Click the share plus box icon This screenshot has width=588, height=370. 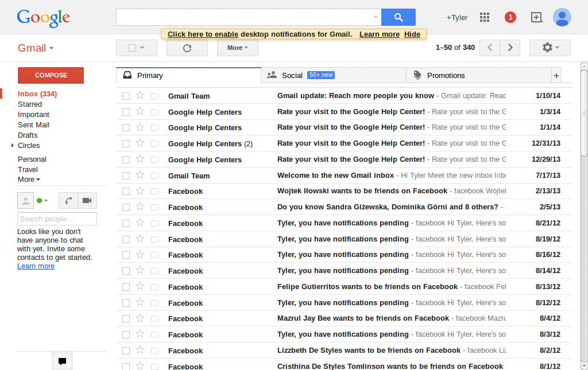click(x=536, y=17)
